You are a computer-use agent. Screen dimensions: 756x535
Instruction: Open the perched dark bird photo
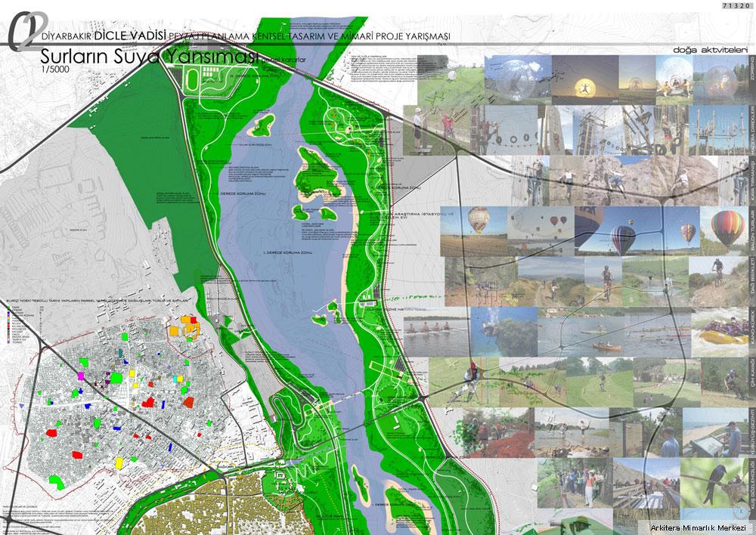click(x=714, y=482)
